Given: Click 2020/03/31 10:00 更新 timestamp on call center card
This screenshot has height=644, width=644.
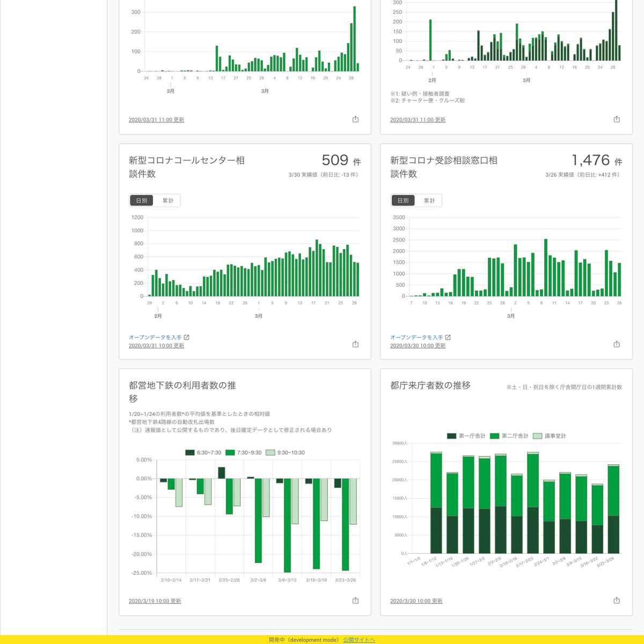Looking at the screenshot, I should point(156,346).
